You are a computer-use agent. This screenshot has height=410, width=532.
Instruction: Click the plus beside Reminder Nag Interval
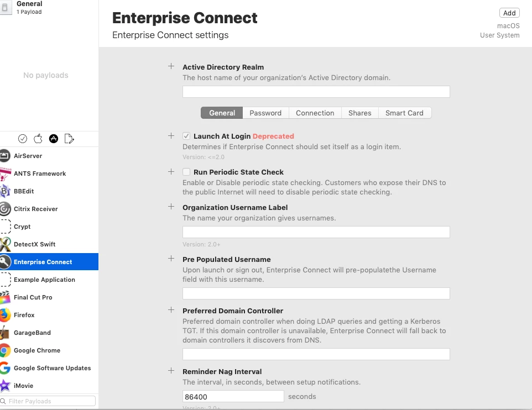(x=171, y=371)
